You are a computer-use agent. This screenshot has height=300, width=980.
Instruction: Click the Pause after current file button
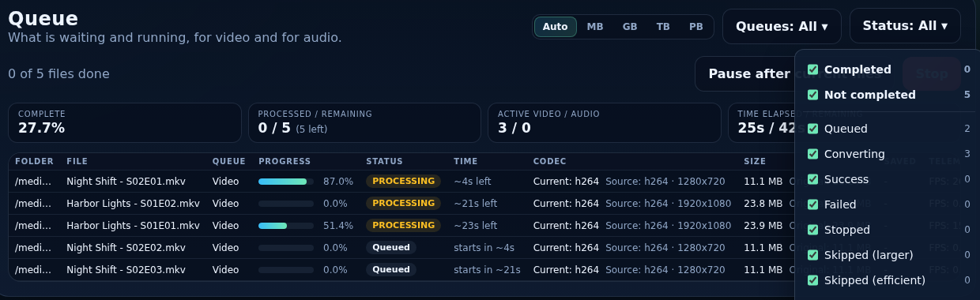[x=794, y=74]
